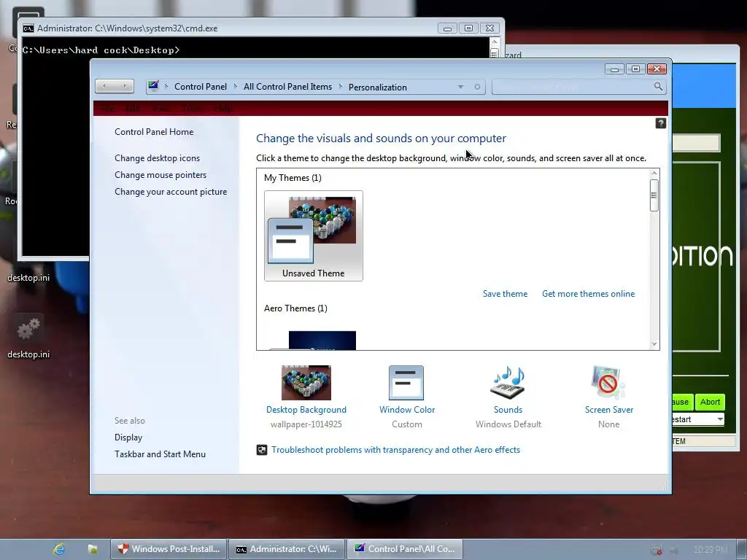The width and height of the screenshot is (747, 560).
Task: Click the Save theme link
Action: (x=505, y=294)
